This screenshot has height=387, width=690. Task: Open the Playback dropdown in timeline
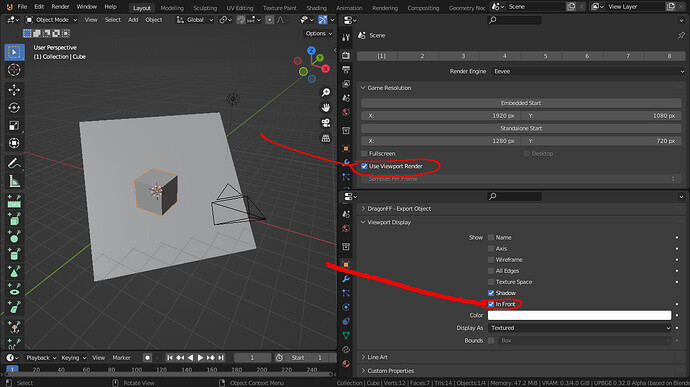pos(41,358)
